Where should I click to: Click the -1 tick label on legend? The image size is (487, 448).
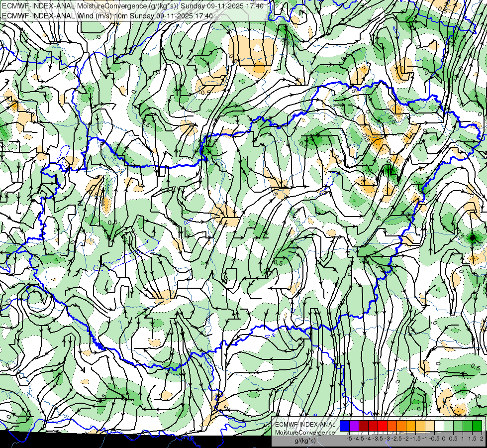pyautogui.click(x=425, y=439)
